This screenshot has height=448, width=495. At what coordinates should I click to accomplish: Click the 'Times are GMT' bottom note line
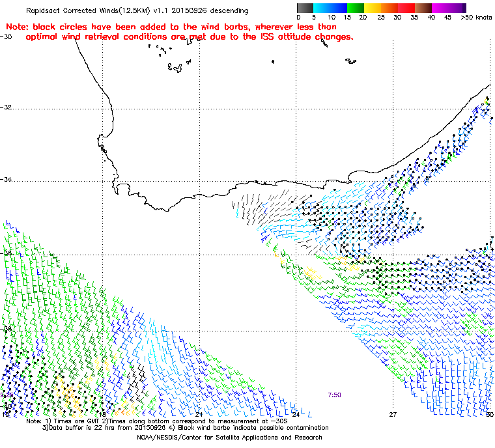(x=157, y=421)
